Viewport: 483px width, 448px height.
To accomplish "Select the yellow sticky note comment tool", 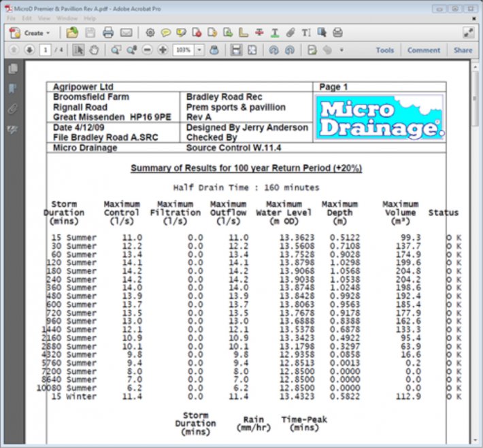I will tap(166, 33).
